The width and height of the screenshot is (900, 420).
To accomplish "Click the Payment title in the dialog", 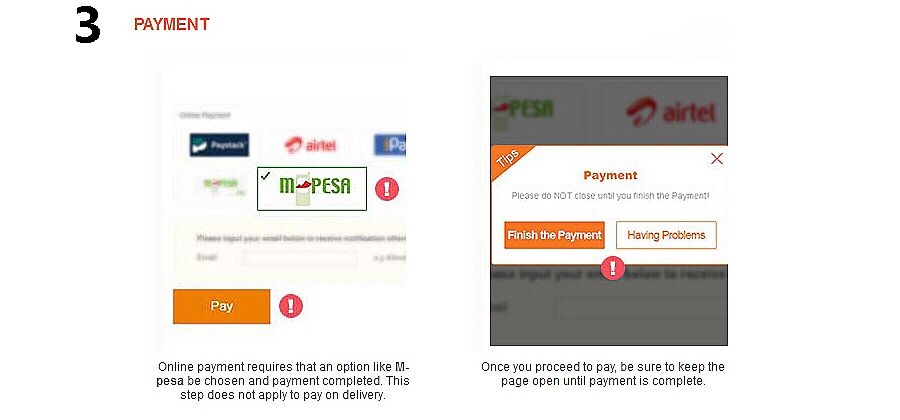I will (x=610, y=176).
